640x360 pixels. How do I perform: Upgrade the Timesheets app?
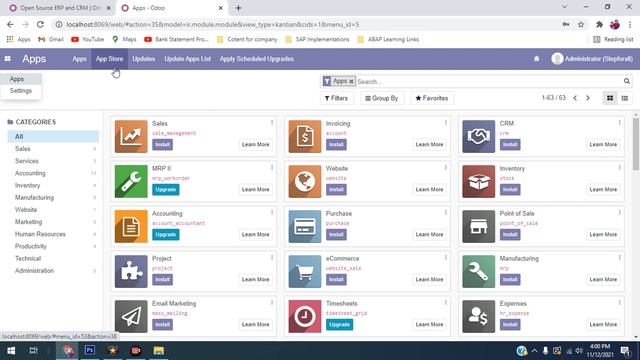click(x=339, y=324)
